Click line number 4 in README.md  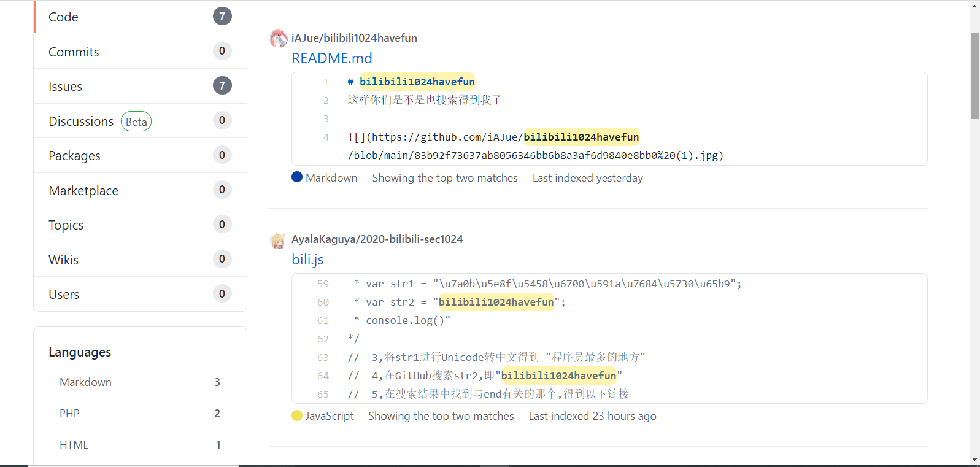pyautogui.click(x=326, y=137)
